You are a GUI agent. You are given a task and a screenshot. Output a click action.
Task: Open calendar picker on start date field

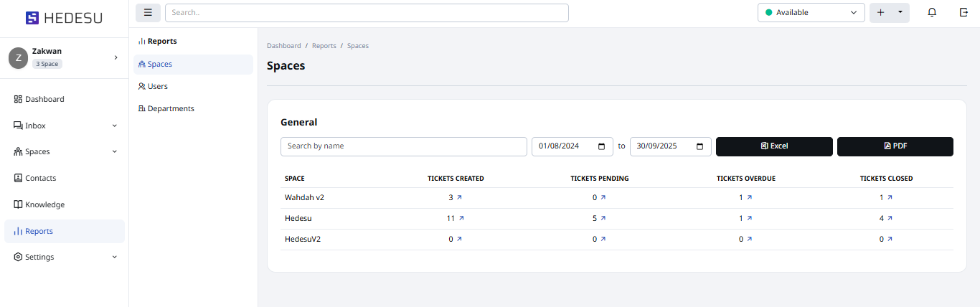601,146
